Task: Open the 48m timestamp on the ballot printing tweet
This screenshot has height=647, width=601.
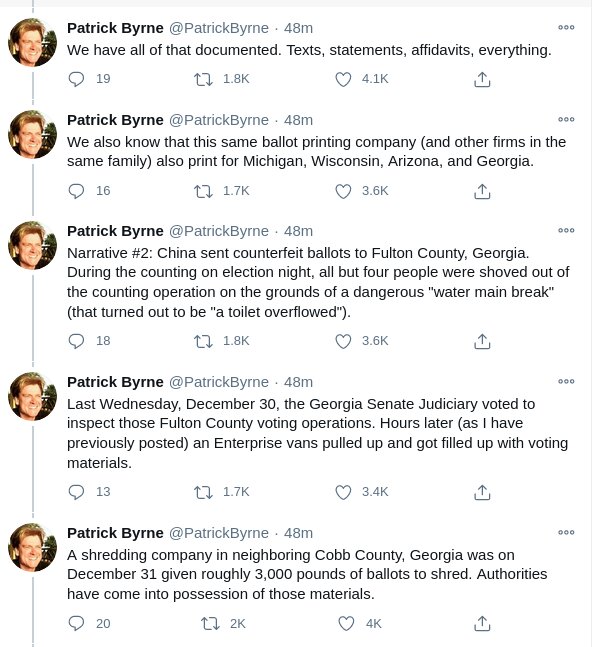Action: [298, 119]
